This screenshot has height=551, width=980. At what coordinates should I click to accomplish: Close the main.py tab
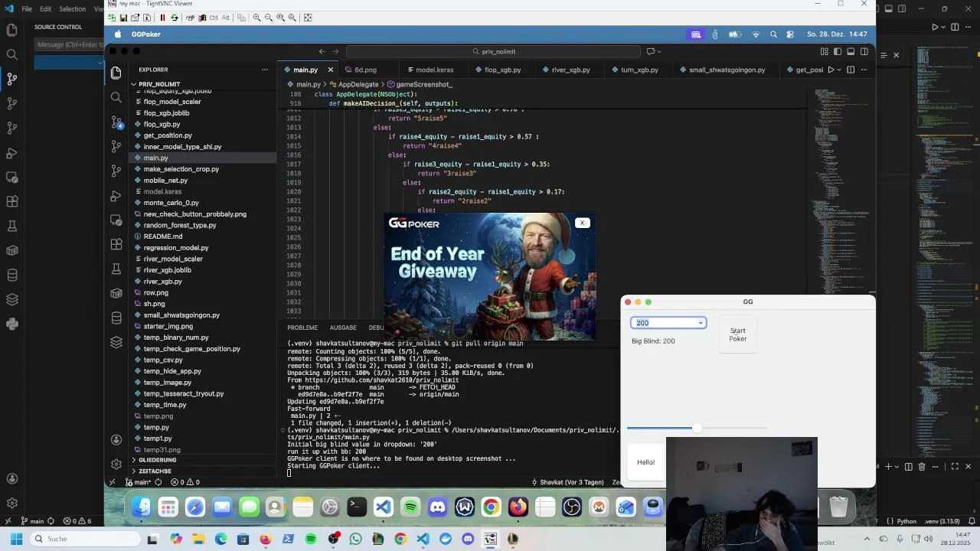tap(331, 70)
